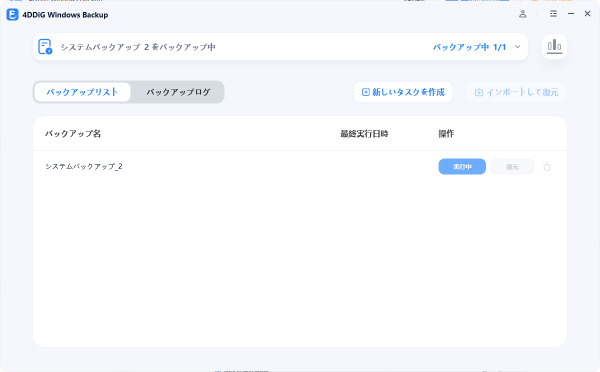Screen dimensions: 600x372
Task: Click the plus icon in 新しいタスクを作成
Action: [365, 92]
